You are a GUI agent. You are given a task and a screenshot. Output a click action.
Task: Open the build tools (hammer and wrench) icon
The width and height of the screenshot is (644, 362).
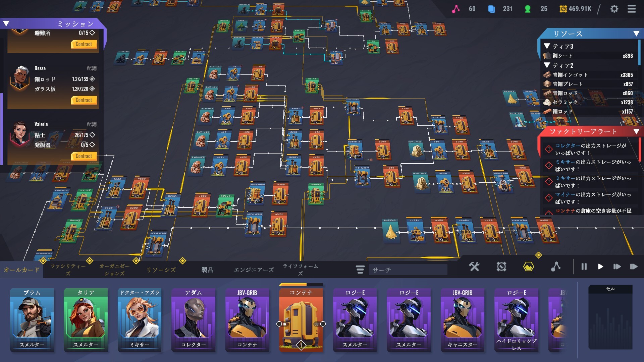[x=474, y=267]
